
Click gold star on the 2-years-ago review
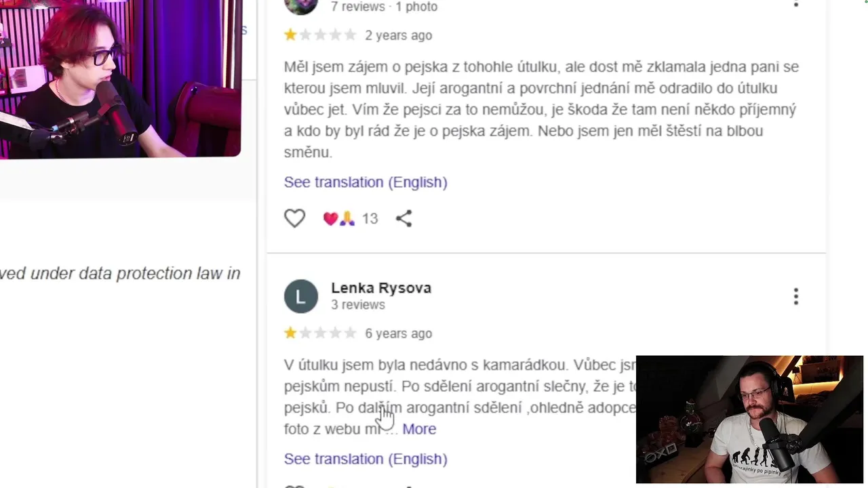pos(290,35)
